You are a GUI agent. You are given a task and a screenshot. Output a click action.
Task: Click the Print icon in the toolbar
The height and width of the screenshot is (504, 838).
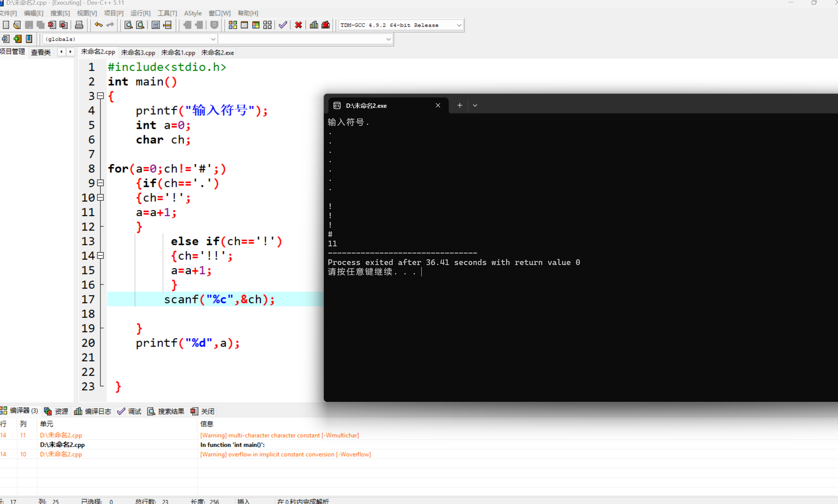(x=79, y=25)
